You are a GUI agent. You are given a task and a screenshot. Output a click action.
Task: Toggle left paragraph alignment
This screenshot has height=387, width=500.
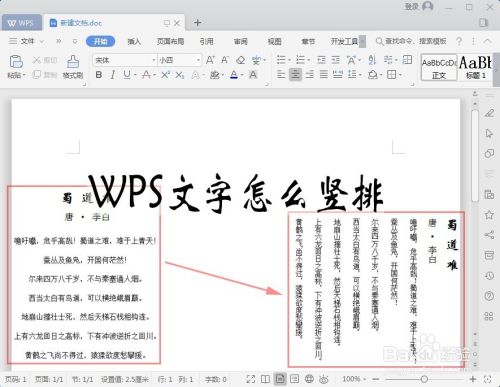point(281,74)
